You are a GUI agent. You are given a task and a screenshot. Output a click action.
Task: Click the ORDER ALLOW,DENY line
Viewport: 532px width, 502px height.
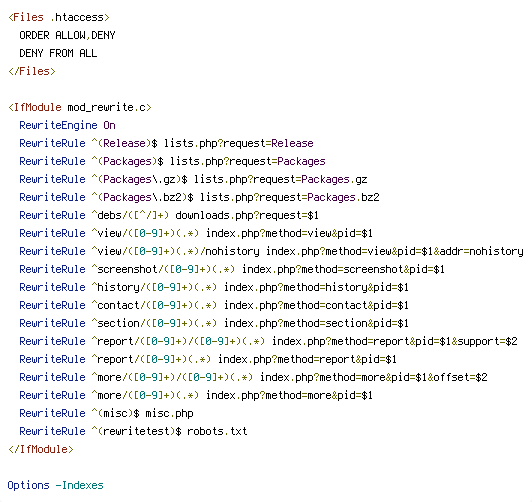click(67, 35)
